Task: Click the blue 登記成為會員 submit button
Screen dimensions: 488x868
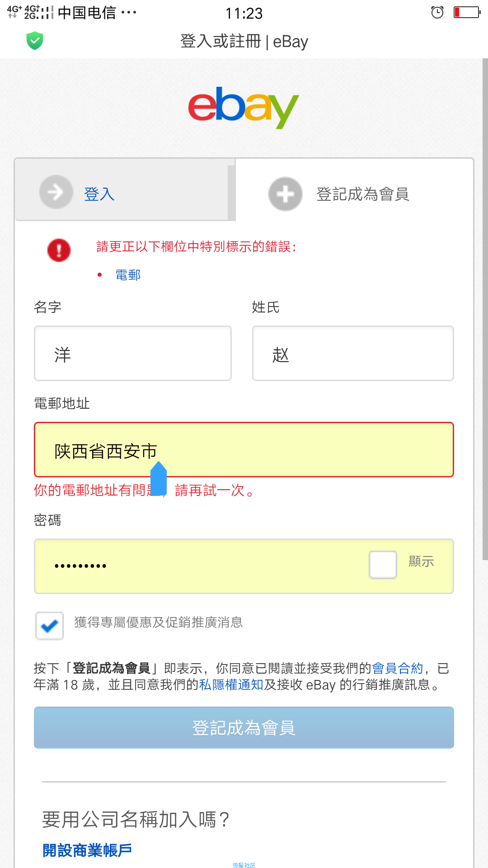Action: [244, 727]
